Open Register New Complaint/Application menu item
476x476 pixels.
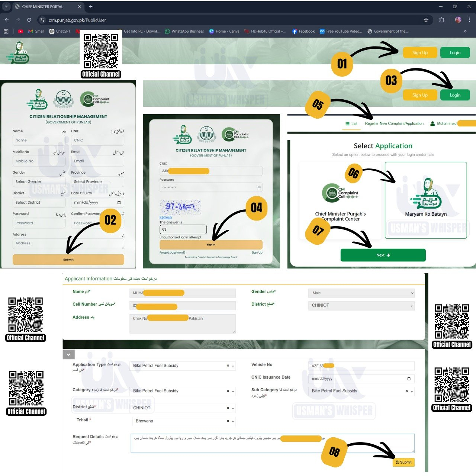point(394,123)
